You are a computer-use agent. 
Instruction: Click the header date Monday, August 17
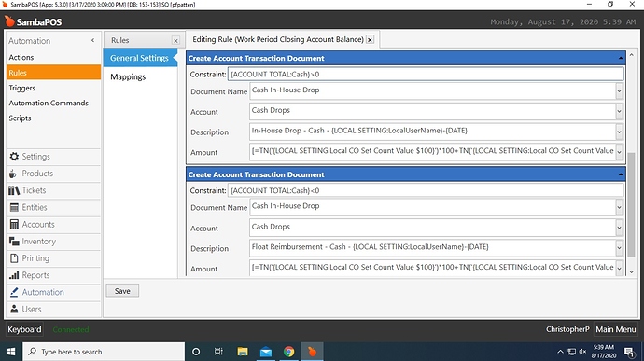[x=563, y=21]
